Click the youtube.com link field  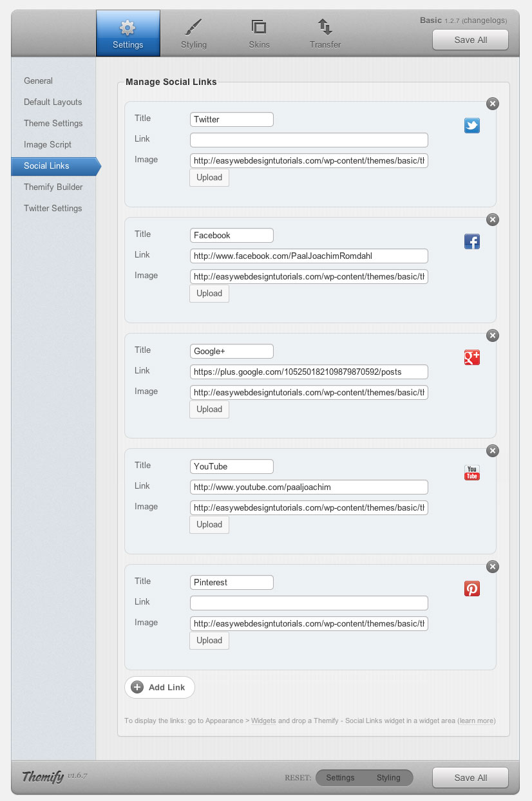[309, 487]
